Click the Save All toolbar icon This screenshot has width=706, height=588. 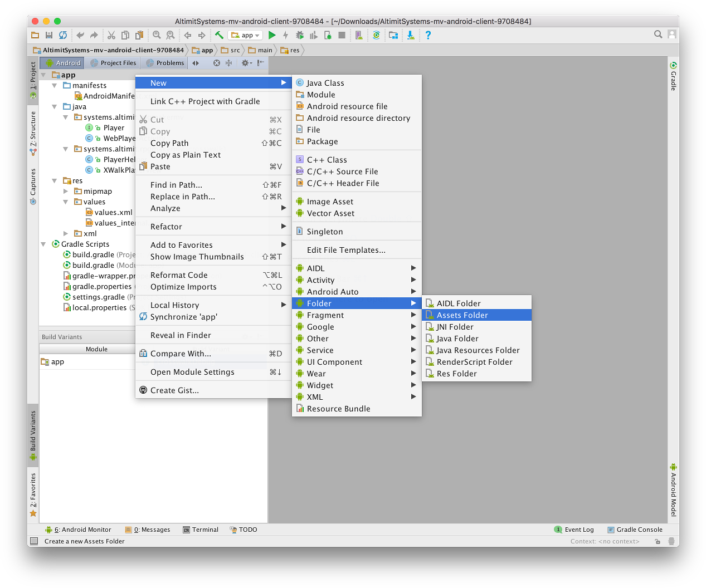coord(49,35)
